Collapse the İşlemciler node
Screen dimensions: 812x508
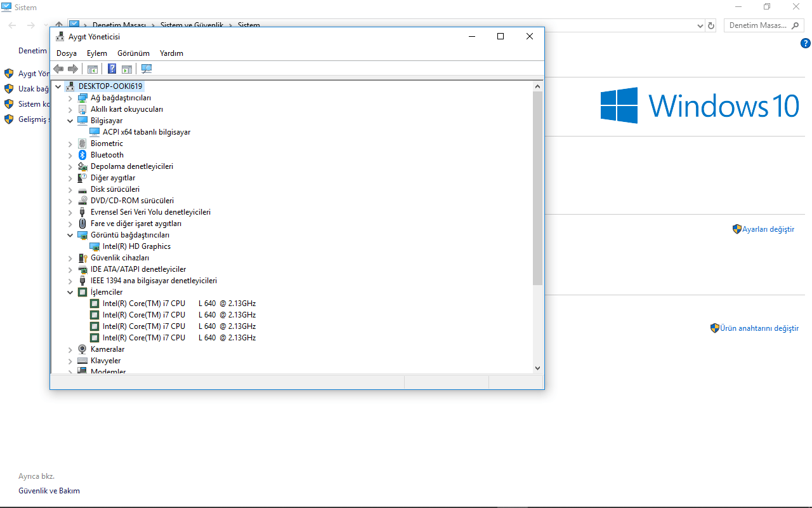[x=70, y=292]
